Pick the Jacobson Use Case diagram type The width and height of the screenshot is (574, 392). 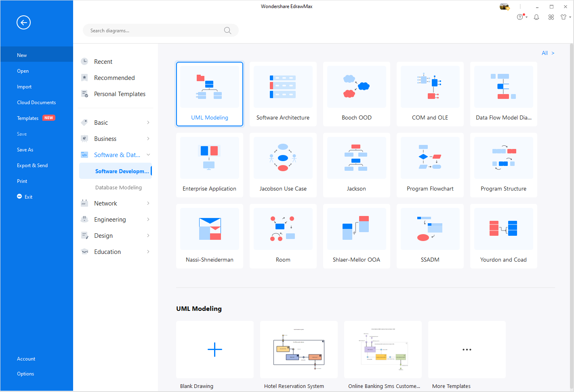283,165
